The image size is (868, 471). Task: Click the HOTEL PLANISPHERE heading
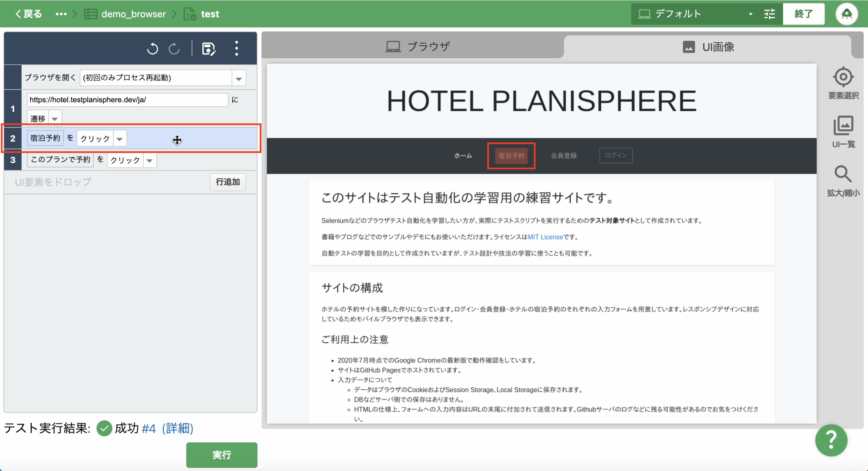point(541,101)
